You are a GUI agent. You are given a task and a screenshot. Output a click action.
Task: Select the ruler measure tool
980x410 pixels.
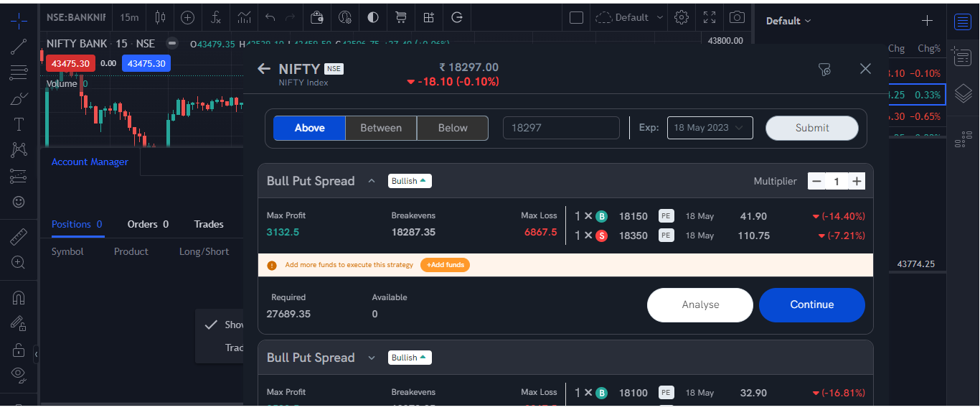coord(19,236)
